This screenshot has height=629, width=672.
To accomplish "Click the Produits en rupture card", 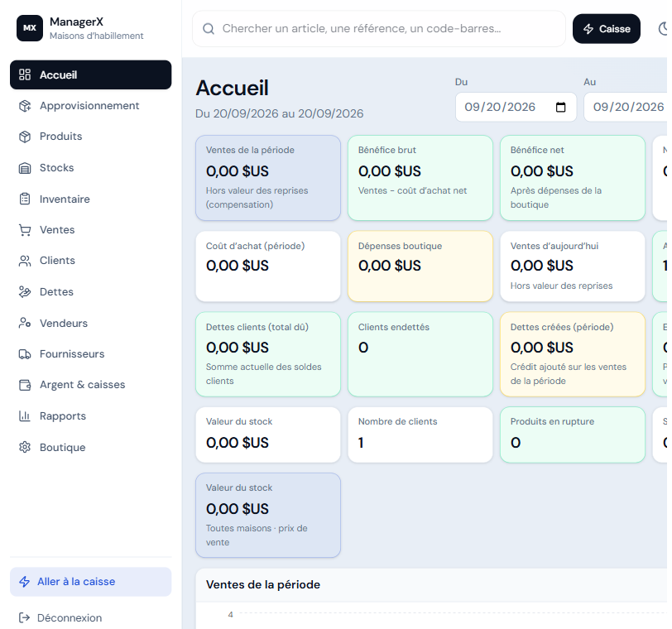I will click(573, 435).
